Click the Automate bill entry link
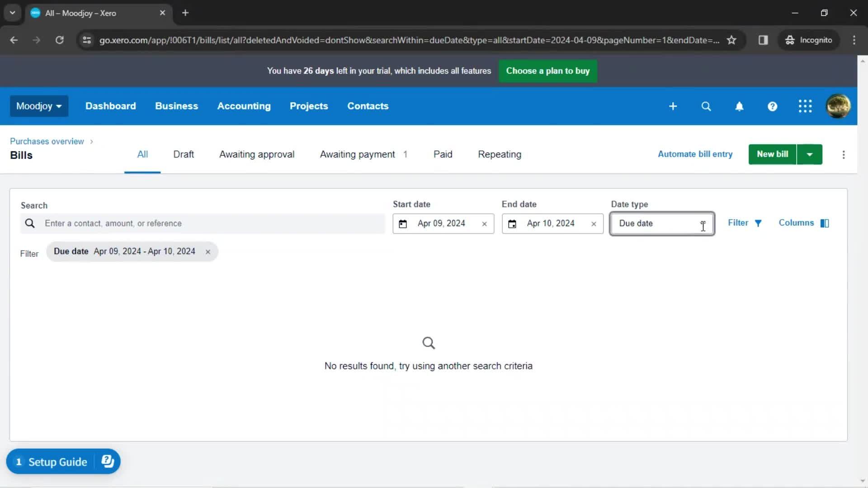The width and height of the screenshot is (868, 488). (x=695, y=155)
